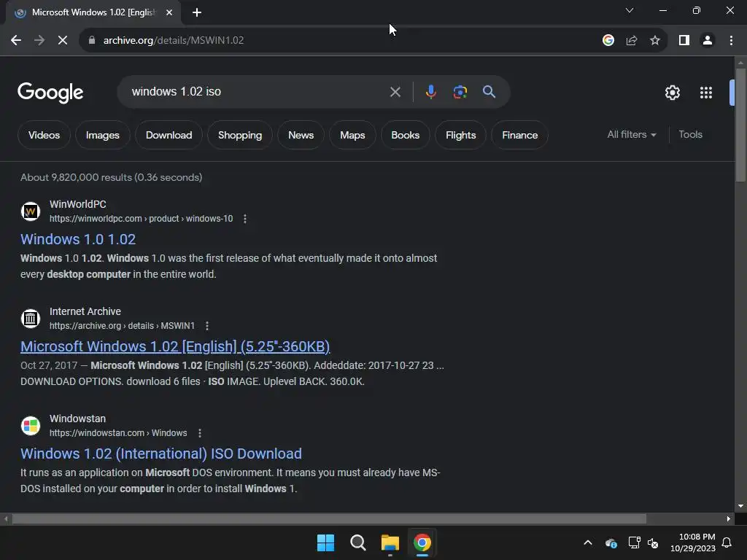Select the Download filter chip
Screen dimensions: 747x560
coord(169,135)
